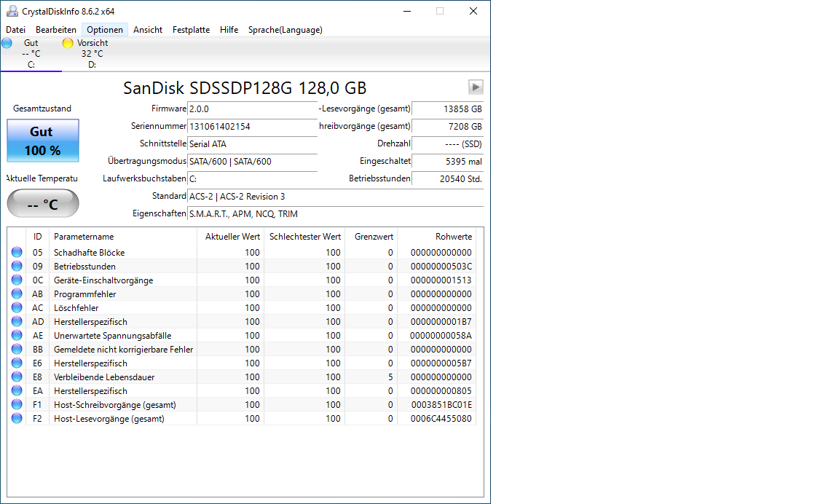Select the Host-Lesevorgänge (gesamt) parameter name
The image size is (839, 504).
click(x=109, y=420)
